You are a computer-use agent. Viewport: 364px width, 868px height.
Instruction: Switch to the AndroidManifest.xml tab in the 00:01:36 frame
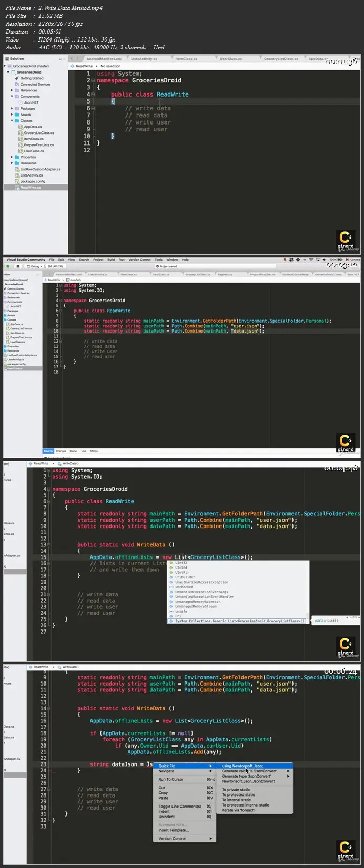(x=104, y=59)
